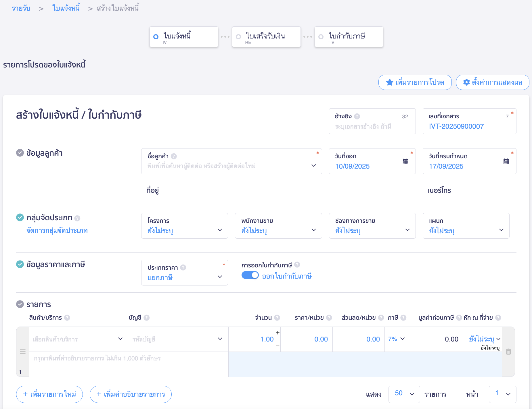Screen dimensions: 532x409
Task: Click ตั้งค่าการแสดงผล button
Action: coord(493,82)
